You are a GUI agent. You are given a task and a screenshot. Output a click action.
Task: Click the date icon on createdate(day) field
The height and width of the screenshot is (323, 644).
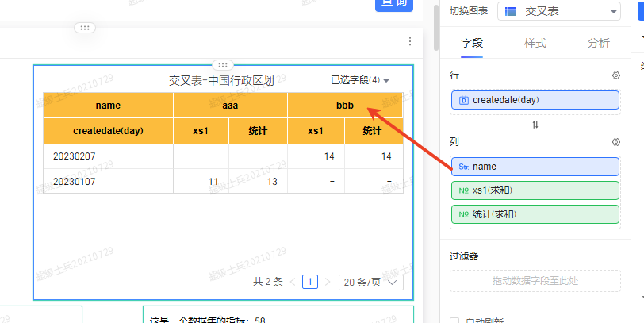pyautogui.click(x=463, y=100)
